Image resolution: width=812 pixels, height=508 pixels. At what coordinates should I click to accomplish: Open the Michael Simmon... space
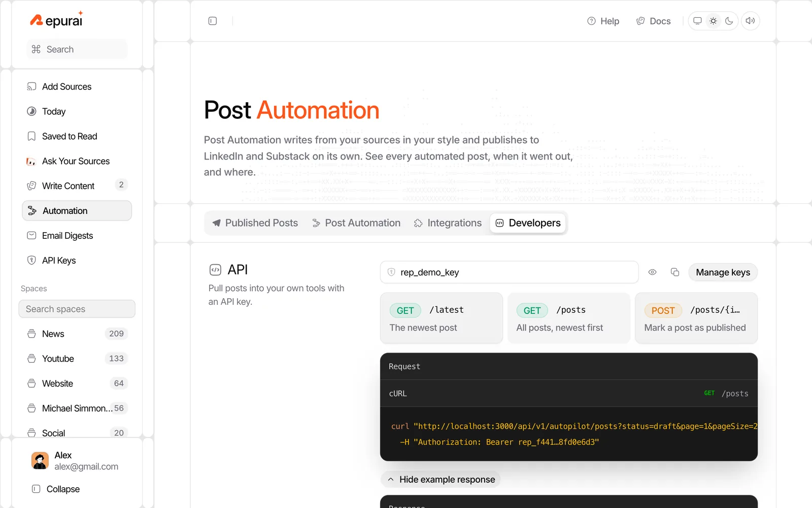pos(77,408)
